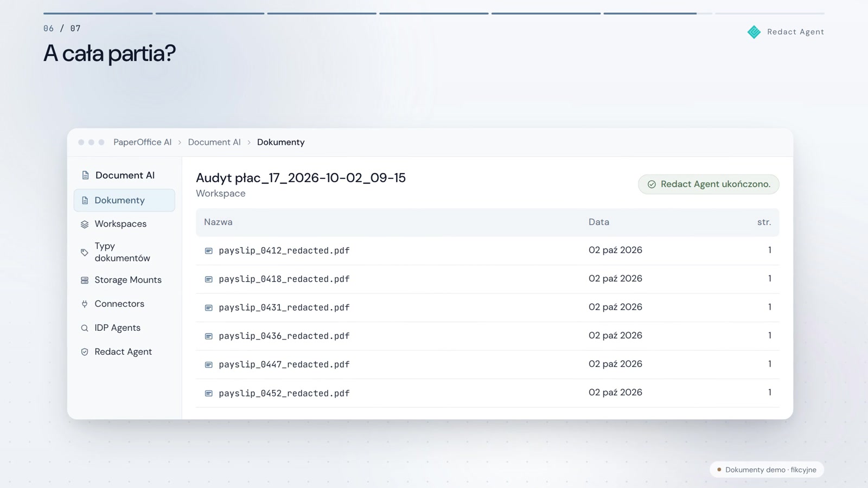868x488 pixels.
Task: Click the IDP Agents magnifier icon
Action: [85, 328]
